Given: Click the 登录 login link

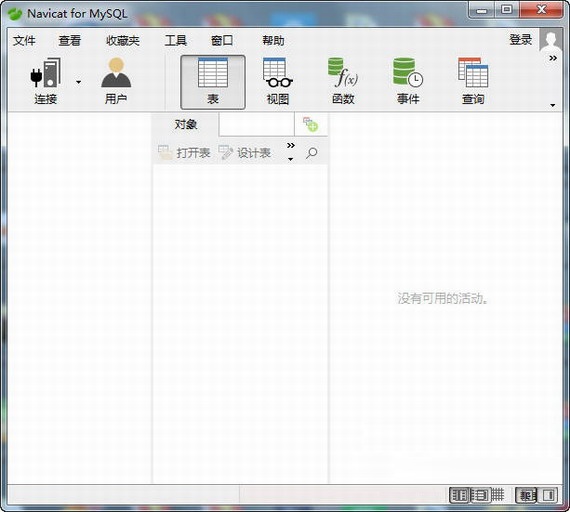Looking at the screenshot, I should point(521,40).
